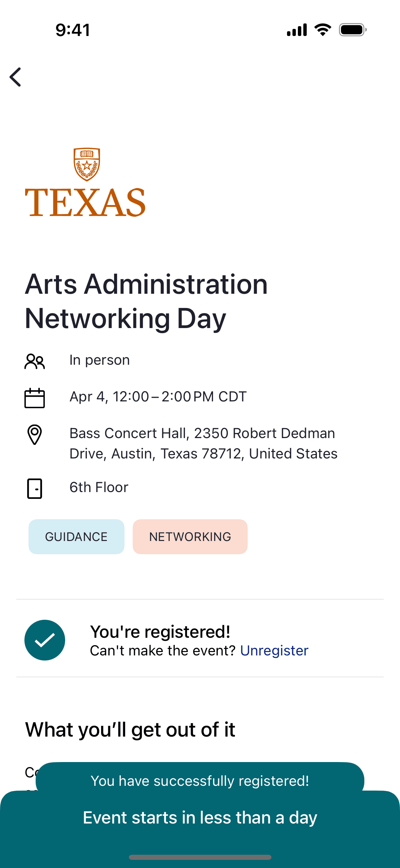This screenshot has width=400, height=868.
Task: Tap the University of Texas logo
Action: click(85, 182)
